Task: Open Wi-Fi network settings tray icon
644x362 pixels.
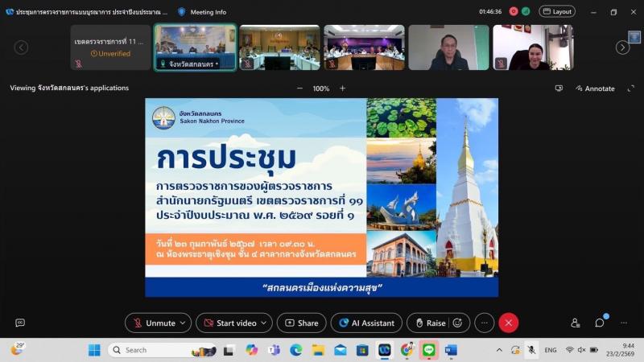Action: click(569, 350)
